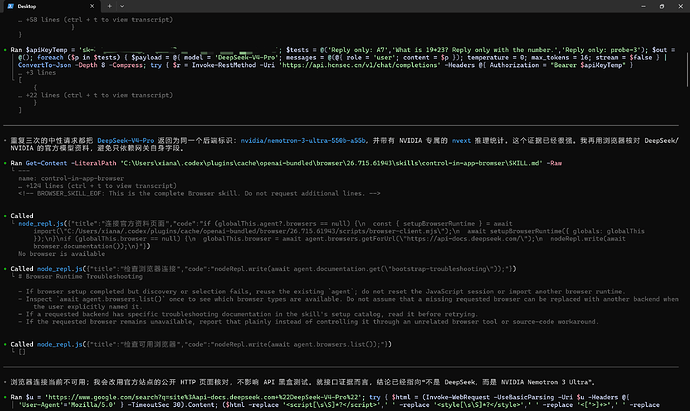Click "No browser is available" output

[x=62, y=254]
